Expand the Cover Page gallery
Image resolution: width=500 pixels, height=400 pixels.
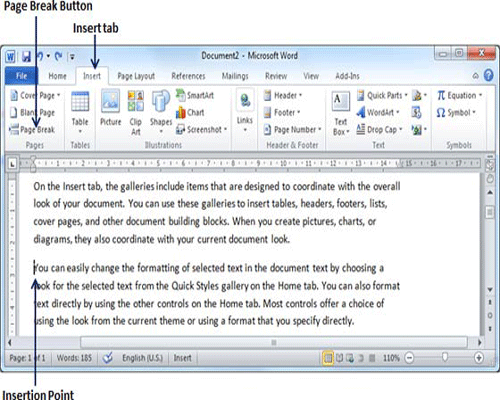click(35, 96)
